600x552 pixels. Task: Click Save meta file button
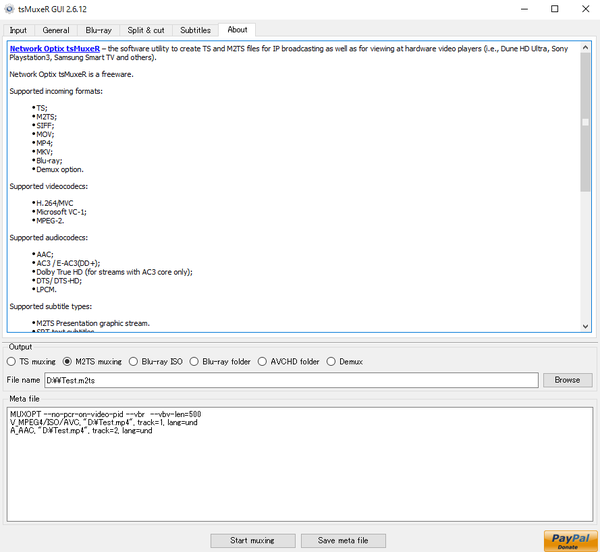(x=343, y=541)
